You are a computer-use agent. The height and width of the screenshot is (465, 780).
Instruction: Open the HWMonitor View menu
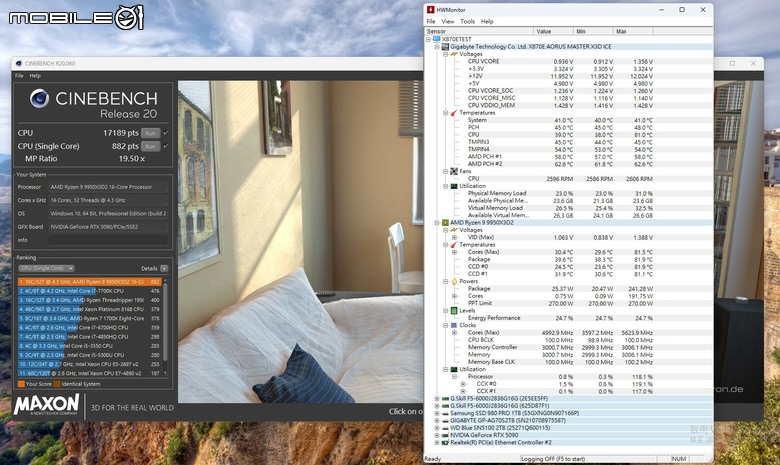(448, 21)
